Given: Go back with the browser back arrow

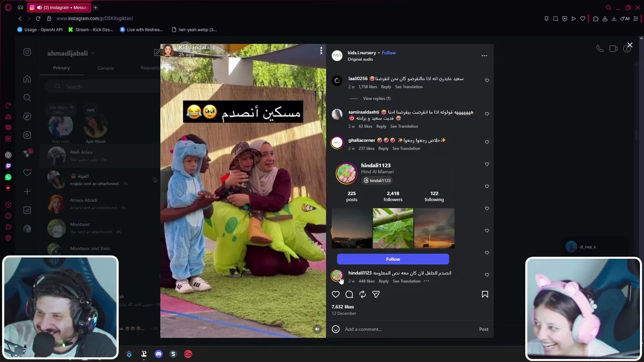Looking at the screenshot, I should [x=20, y=19].
